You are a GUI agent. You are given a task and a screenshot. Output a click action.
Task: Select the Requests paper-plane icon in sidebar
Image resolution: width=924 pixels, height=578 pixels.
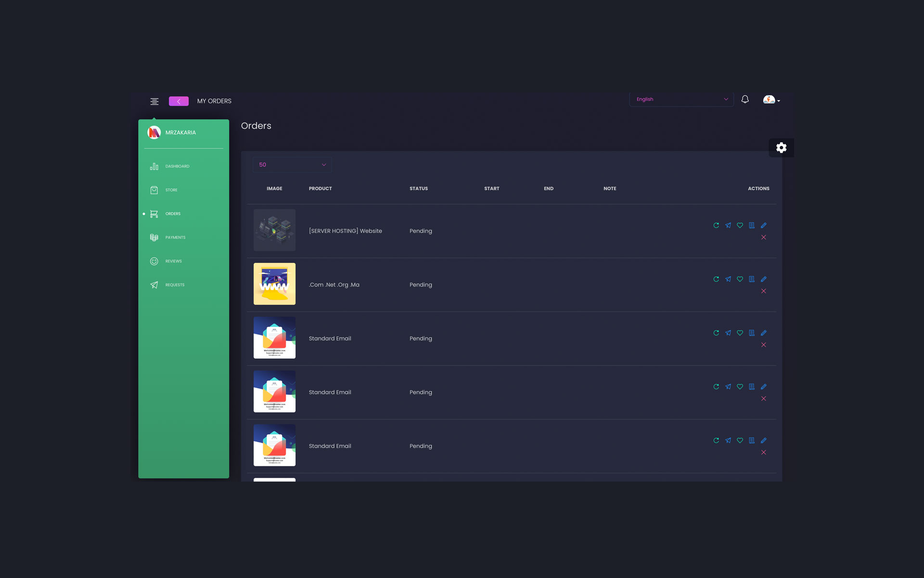pos(154,285)
